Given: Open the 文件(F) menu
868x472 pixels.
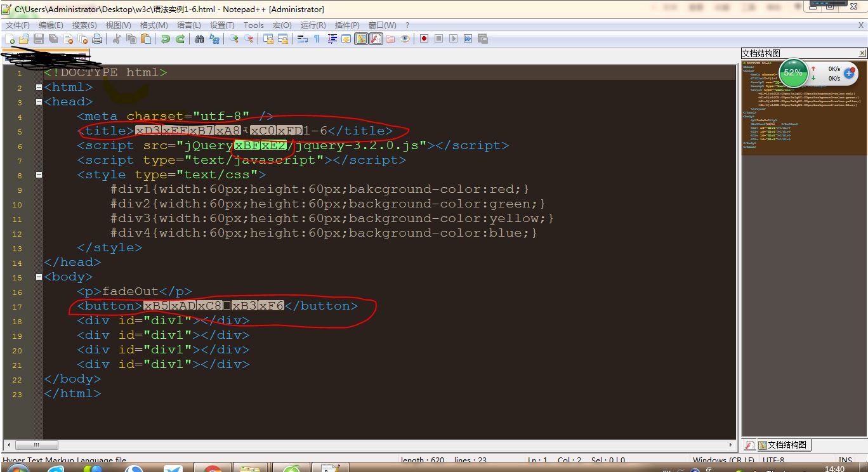Looking at the screenshot, I should pos(18,25).
